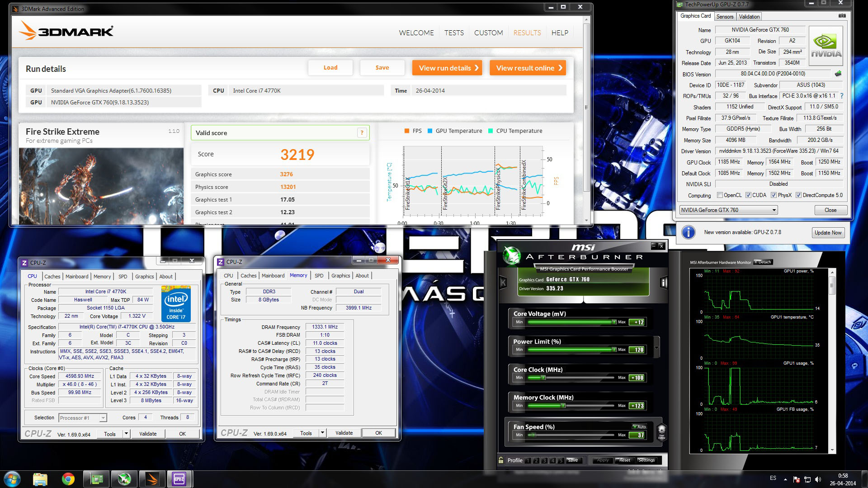Toggle the OpenCL checkbox in GPU-Z
868x488 pixels.
click(x=720, y=195)
